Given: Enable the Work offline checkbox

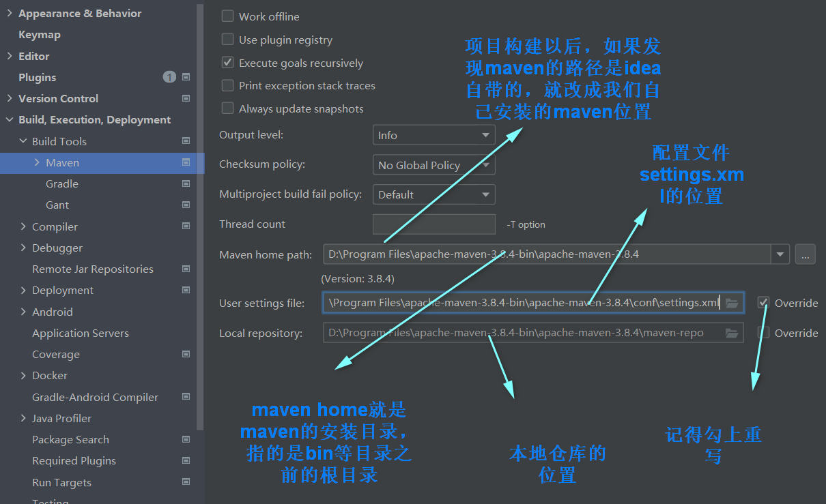Looking at the screenshot, I should pyautogui.click(x=227, y=16).
